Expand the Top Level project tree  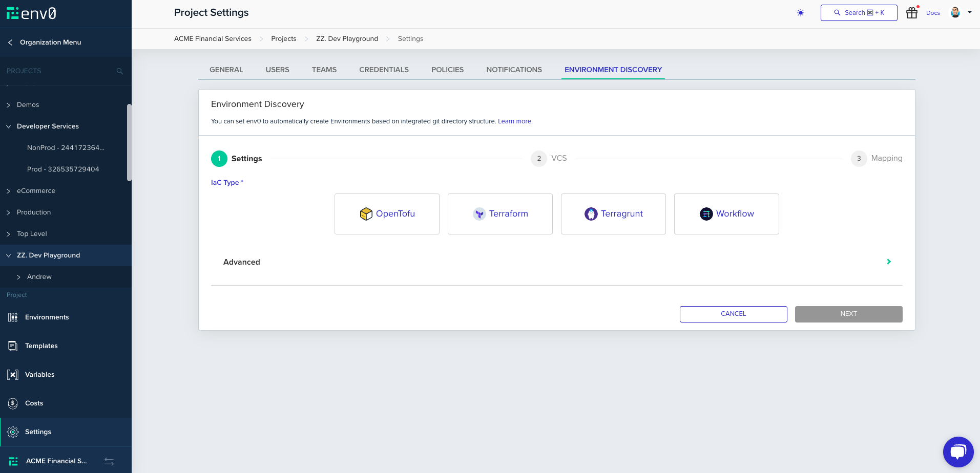click(8, 234)
